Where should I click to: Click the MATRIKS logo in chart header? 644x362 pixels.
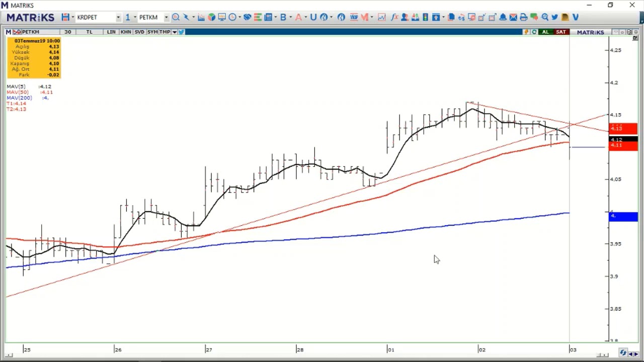click(x=590, y=32)
